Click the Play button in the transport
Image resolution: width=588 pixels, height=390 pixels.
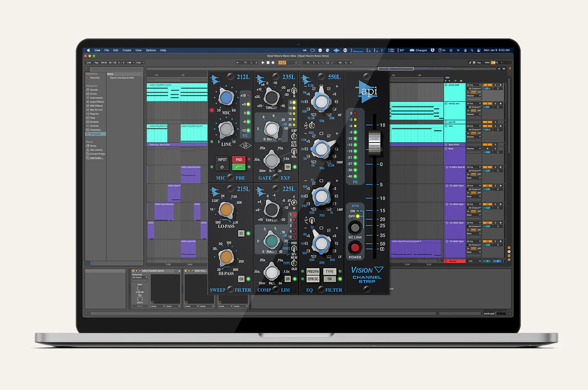[x=263, y=62]
